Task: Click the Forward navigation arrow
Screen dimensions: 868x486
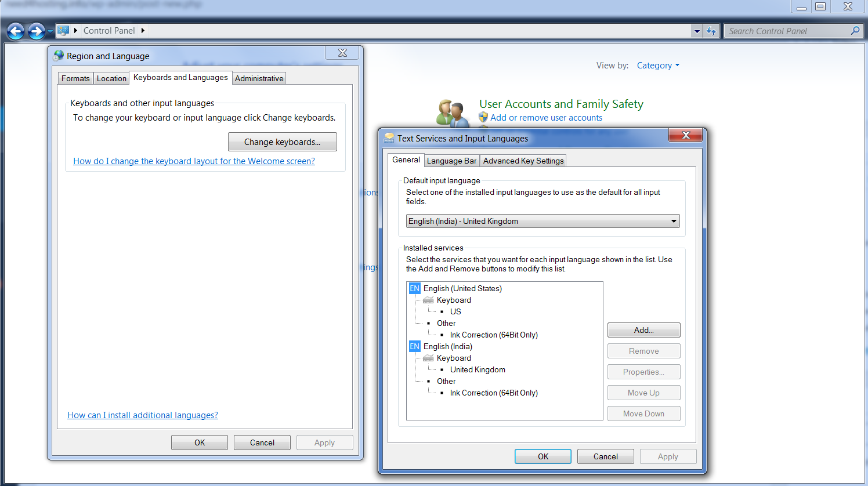Action: click(x=36, y=31)
